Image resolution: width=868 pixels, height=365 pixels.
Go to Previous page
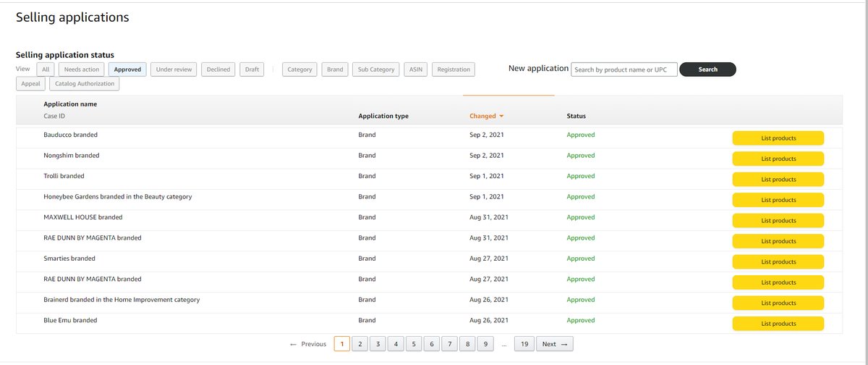[x=308, y=344]
